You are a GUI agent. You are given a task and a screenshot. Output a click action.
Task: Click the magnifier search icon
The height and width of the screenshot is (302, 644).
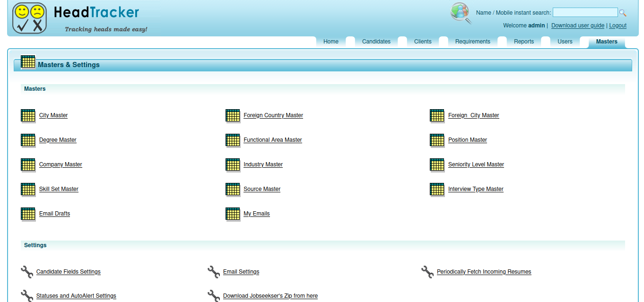(x=623, y=13)
